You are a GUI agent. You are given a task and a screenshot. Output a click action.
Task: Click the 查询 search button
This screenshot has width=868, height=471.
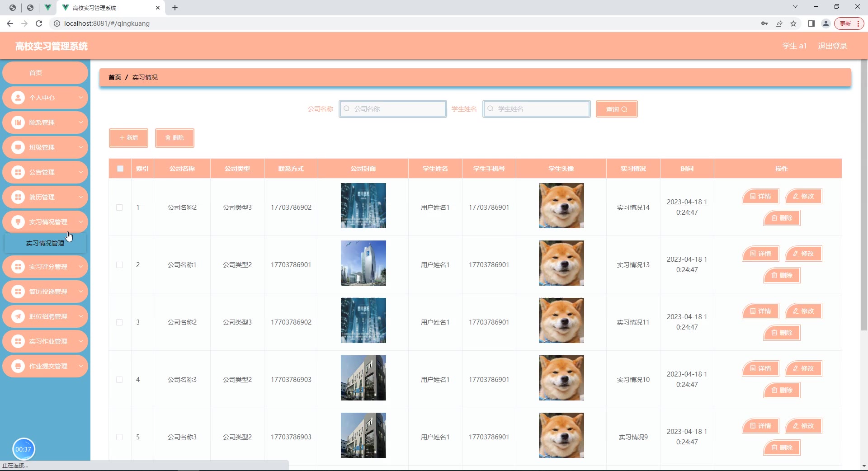(617, 109)
